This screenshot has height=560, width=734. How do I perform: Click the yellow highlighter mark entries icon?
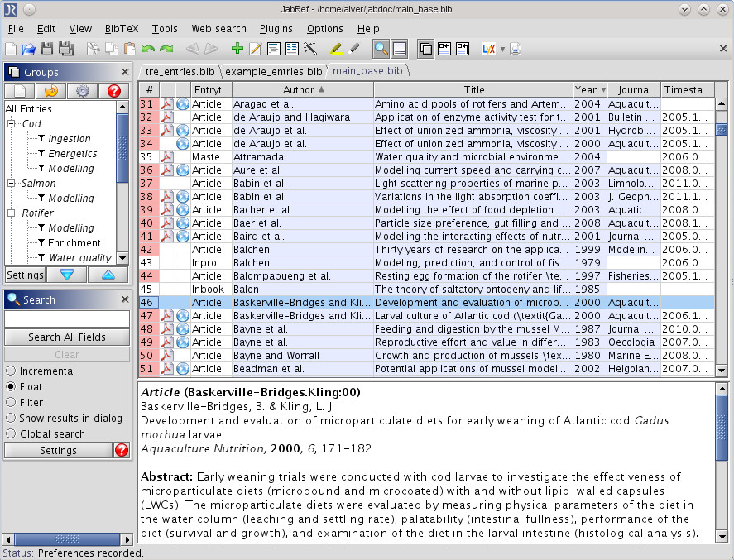(336, 49)
